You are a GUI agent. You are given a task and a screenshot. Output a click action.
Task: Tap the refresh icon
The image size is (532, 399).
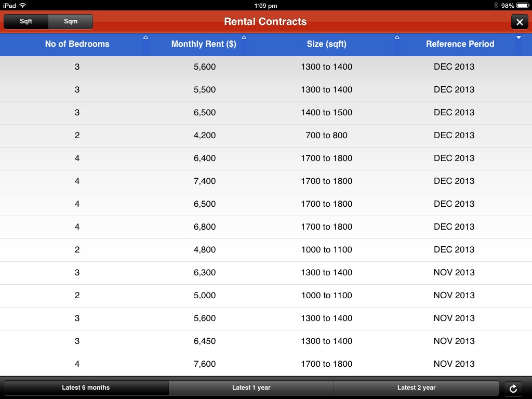point(513,389)
